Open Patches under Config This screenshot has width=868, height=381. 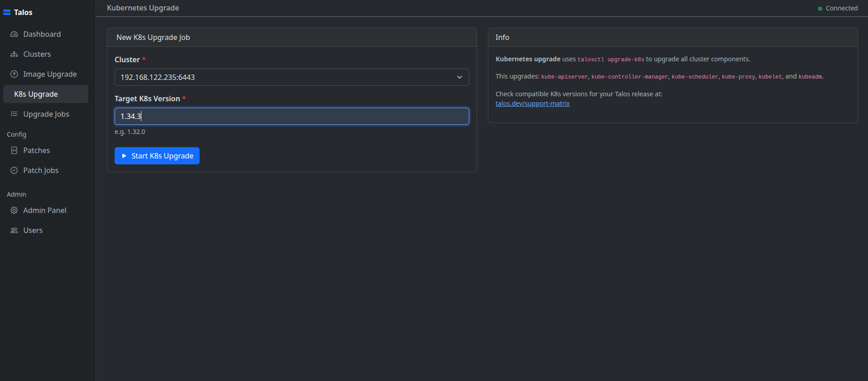point(45,150)
